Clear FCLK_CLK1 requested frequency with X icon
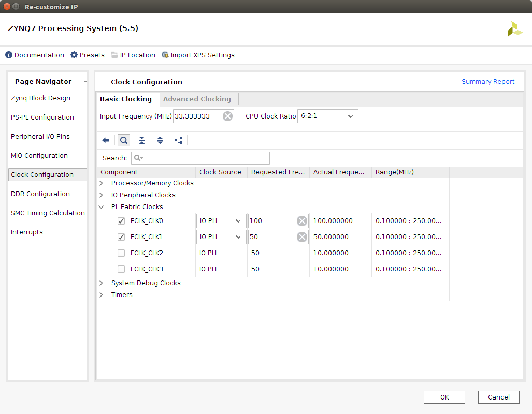Screen dimensions: 532x414 301,237
